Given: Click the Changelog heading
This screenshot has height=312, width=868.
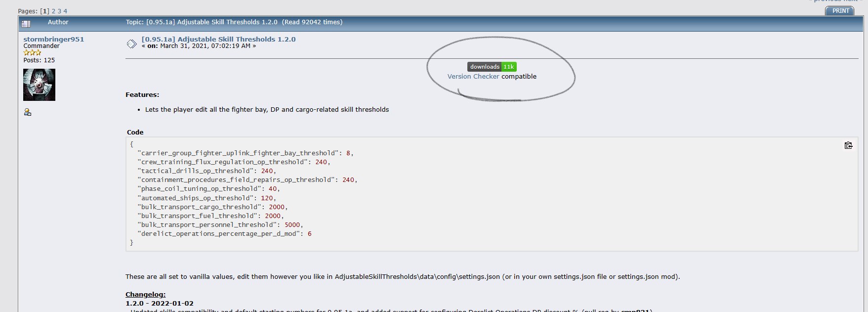Looking at the screenshot, I should (x=145, y=295).
